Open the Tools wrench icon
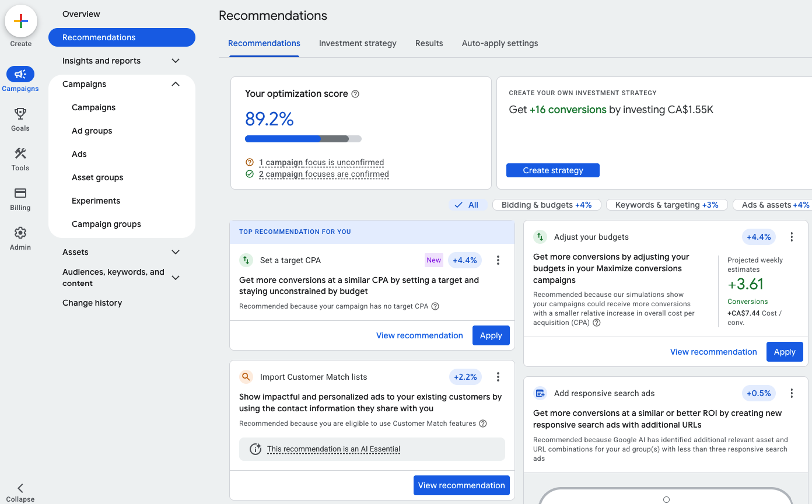812x504 pixels. point(20,153)
